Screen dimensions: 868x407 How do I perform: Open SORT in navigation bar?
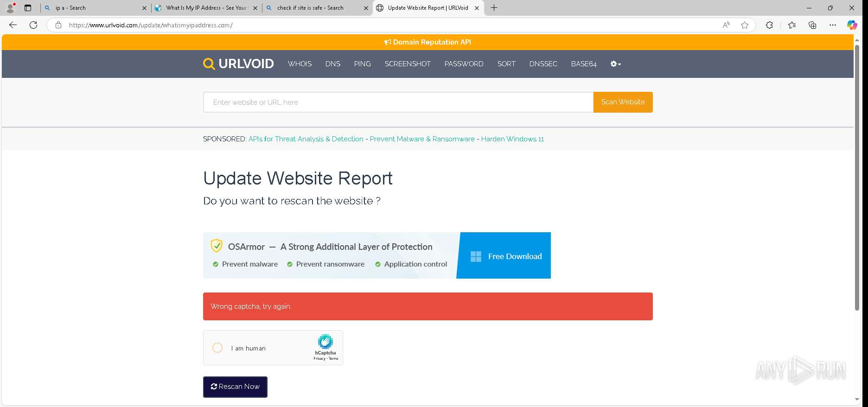[x=506, y=64]
